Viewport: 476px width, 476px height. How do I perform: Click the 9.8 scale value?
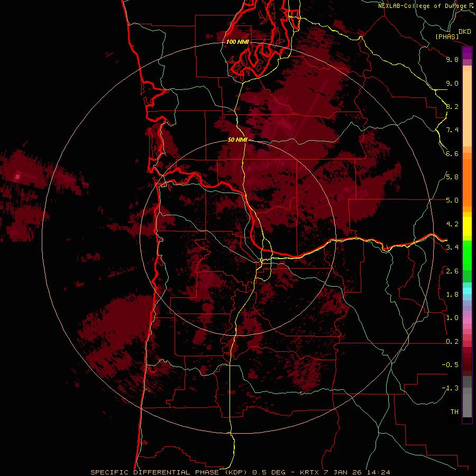pyautogui.click(x=452, y=59)
